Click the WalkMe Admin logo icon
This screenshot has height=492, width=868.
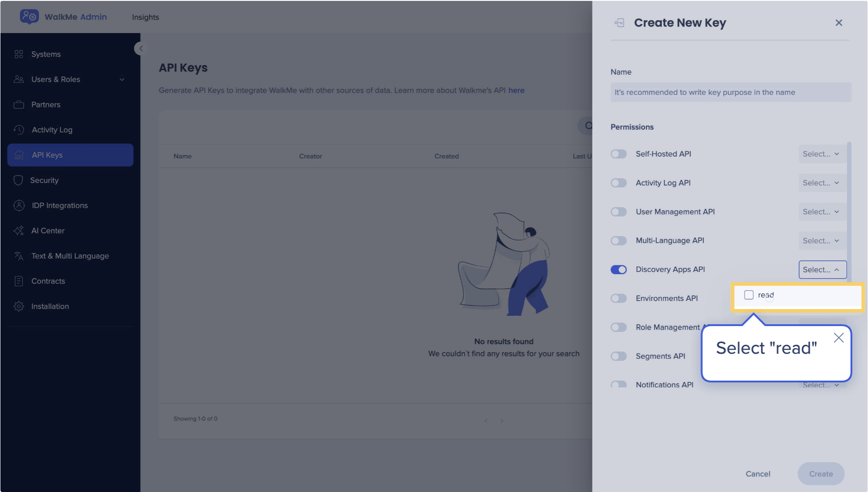pos(30,17)
